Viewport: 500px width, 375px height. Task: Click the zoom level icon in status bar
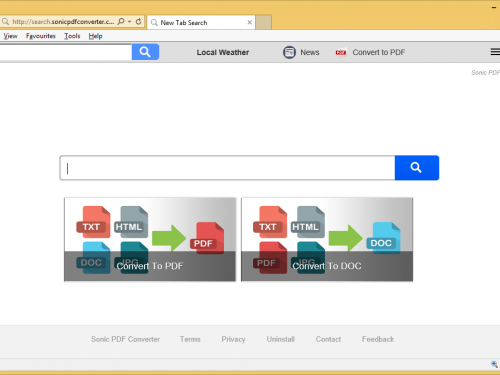coord(494,364)
